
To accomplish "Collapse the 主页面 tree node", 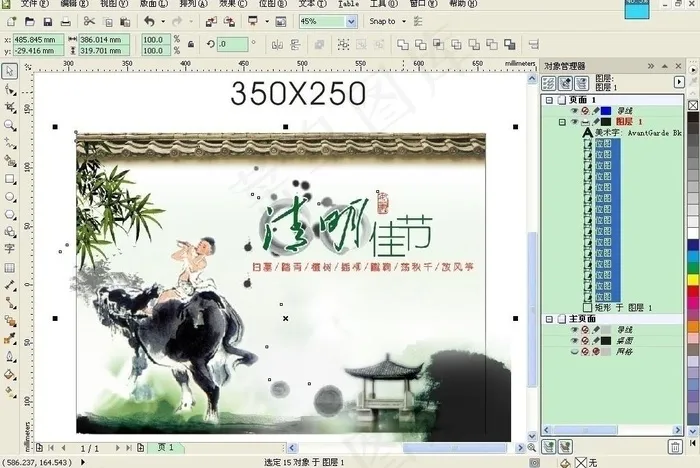I will click(x=549, y=319).
